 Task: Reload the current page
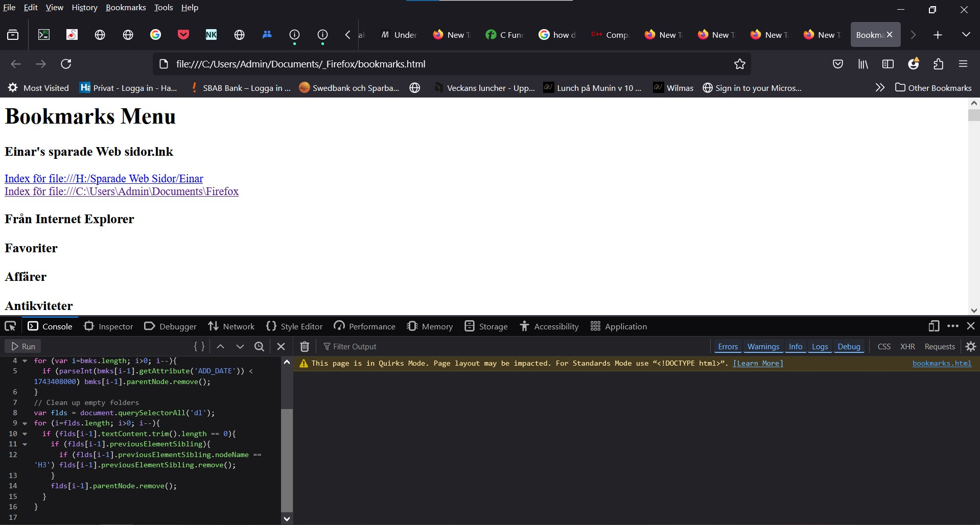tap(66, 64)
